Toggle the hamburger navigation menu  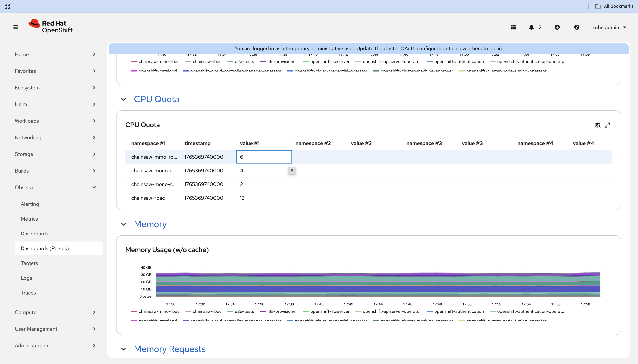(16, 27)
